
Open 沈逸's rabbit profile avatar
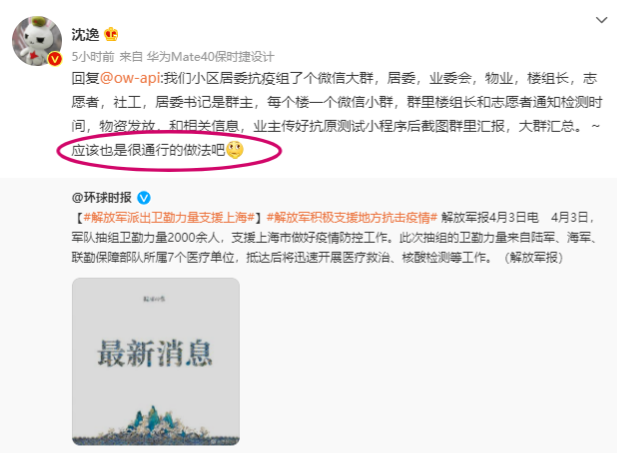[37, 41]
